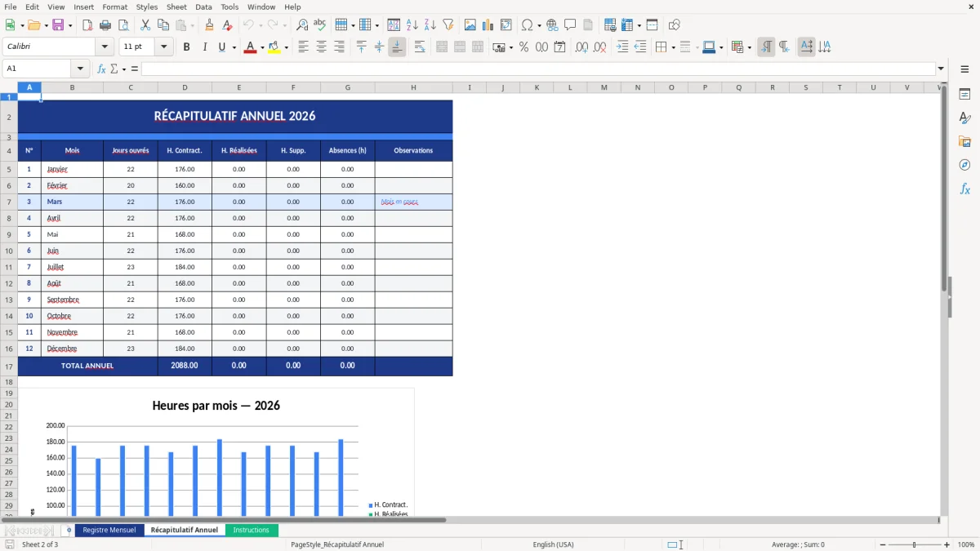Image resolution: width=980 pixels, height=551 pixels.
Task: Click Sort Ascending icon
Action: (412, 25)
